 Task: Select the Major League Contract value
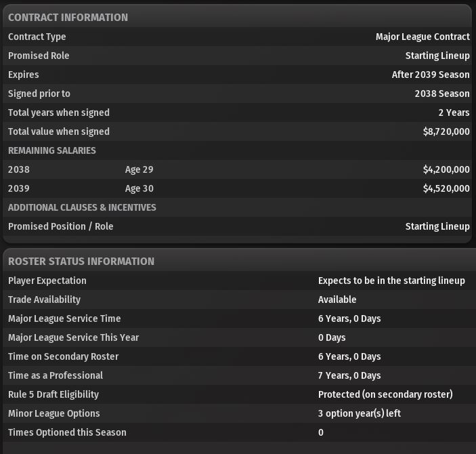pyautogui.click(x=423, y=37)
